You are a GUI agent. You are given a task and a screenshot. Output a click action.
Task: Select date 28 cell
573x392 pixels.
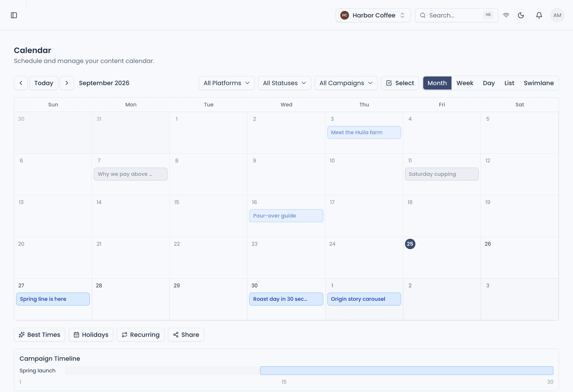click(x=131, y=299)
